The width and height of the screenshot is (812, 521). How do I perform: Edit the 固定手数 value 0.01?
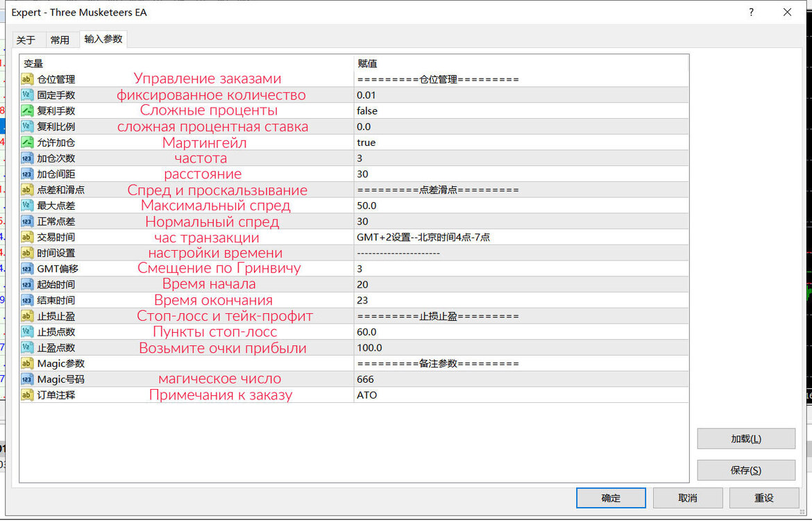tap(521, 95)
